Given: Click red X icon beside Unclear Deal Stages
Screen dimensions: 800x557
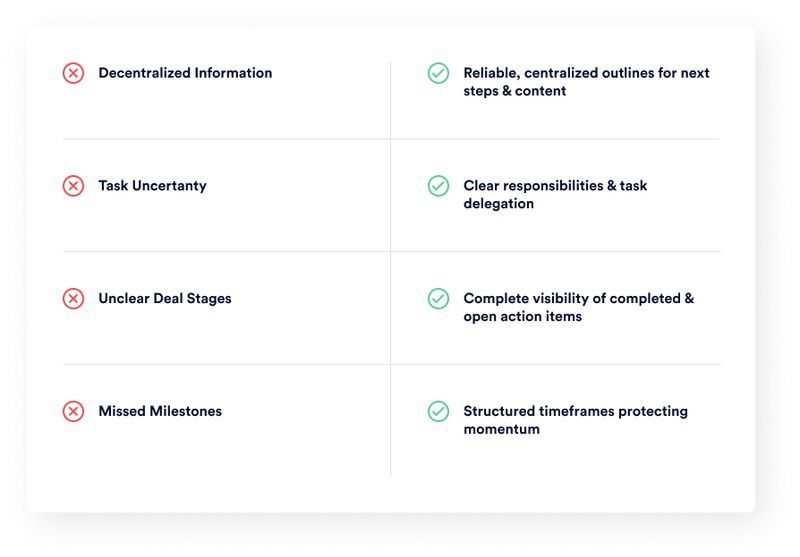Looking at the screenshot, I should pyautogui.click(x=73, y=299).
